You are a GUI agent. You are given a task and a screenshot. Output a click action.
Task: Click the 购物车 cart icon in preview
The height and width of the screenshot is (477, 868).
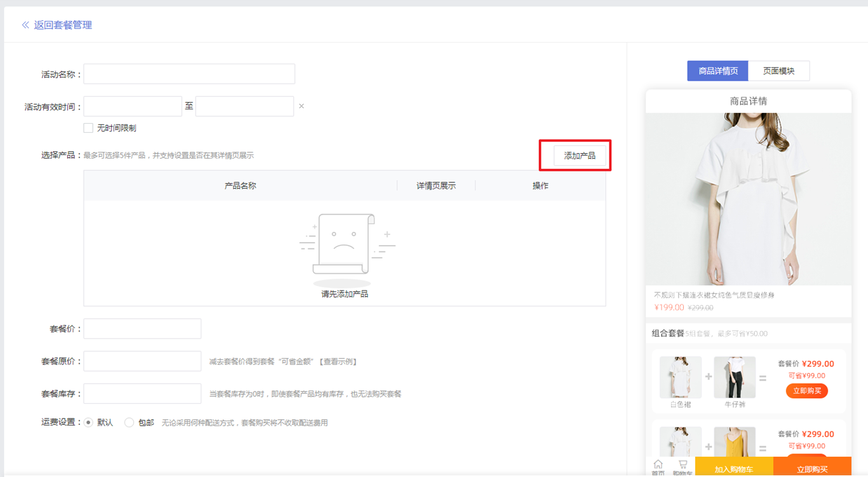[x=682, y=466]
